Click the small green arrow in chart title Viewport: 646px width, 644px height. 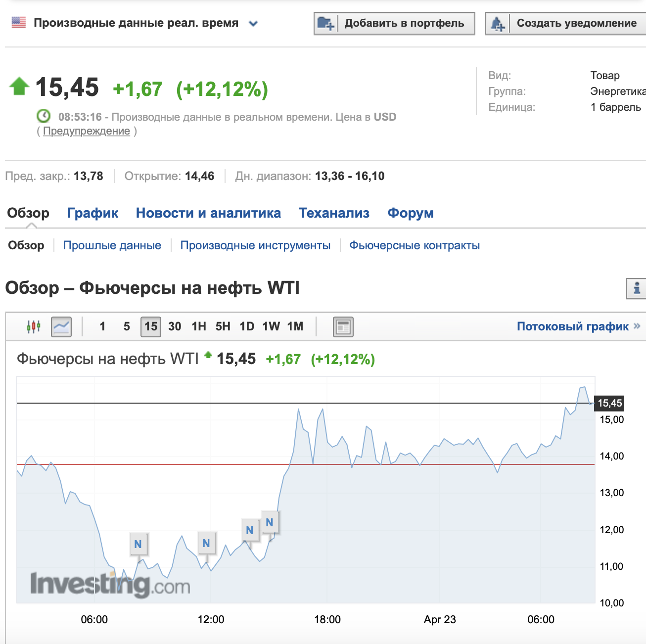tap(208, 355)
